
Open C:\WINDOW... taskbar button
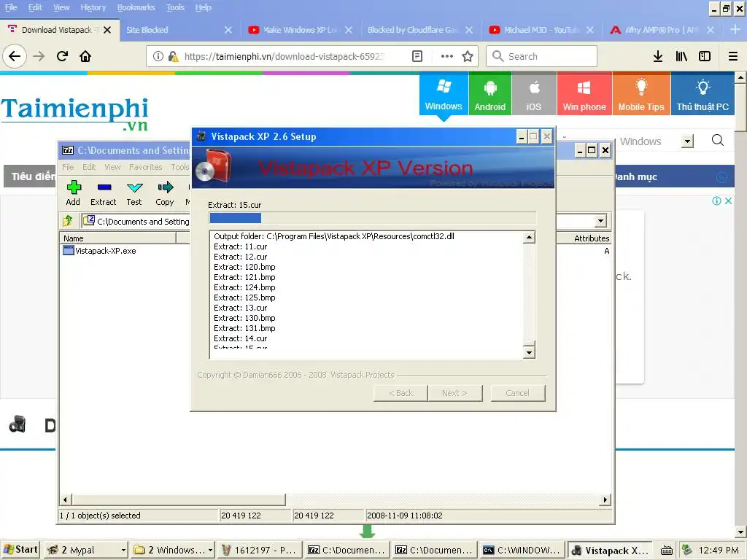(x=522, y=550)
